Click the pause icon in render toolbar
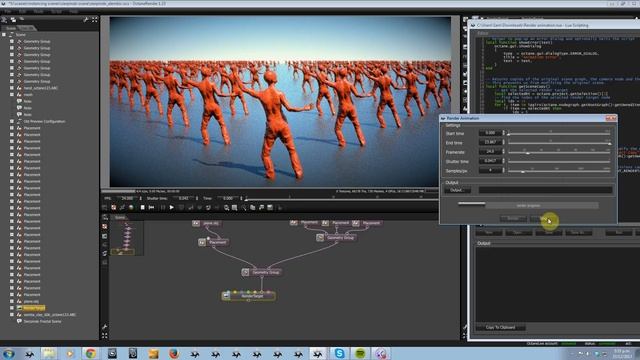640x360 pixels. 162,208
